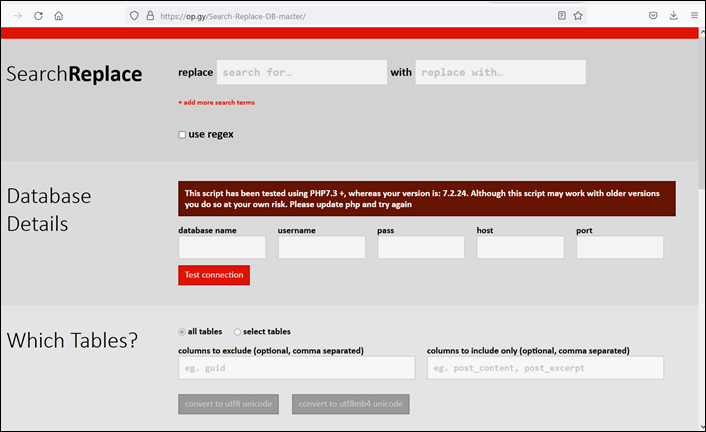Open the browser hamburger menu
This screenshot has width=706, height=432.
tap(694, 16)
